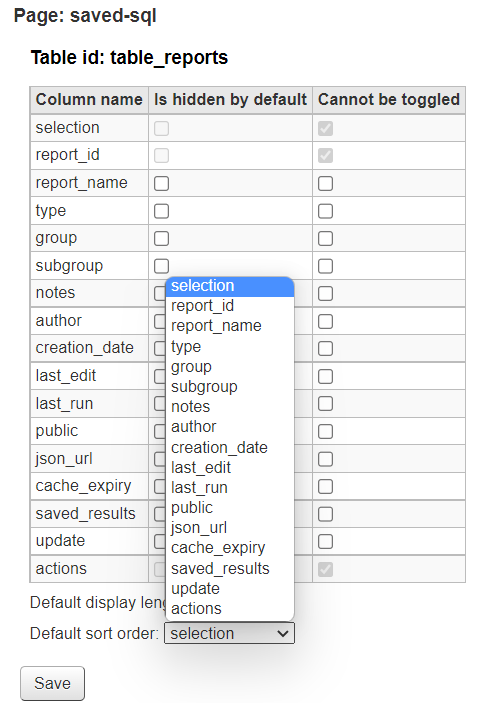This screenshot has height=703, width=478.
Task: Pick last_run option in the dropdown list
Action: point(230,488)
